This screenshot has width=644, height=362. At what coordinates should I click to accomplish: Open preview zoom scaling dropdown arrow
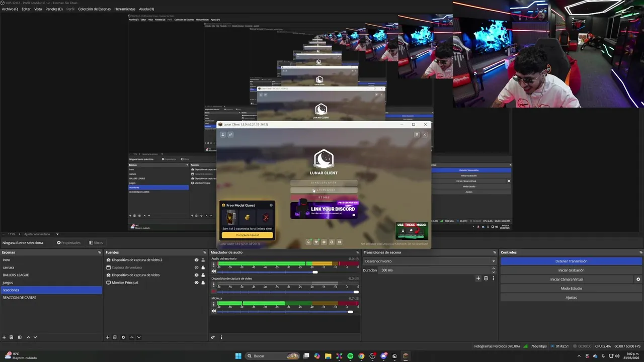57,234
